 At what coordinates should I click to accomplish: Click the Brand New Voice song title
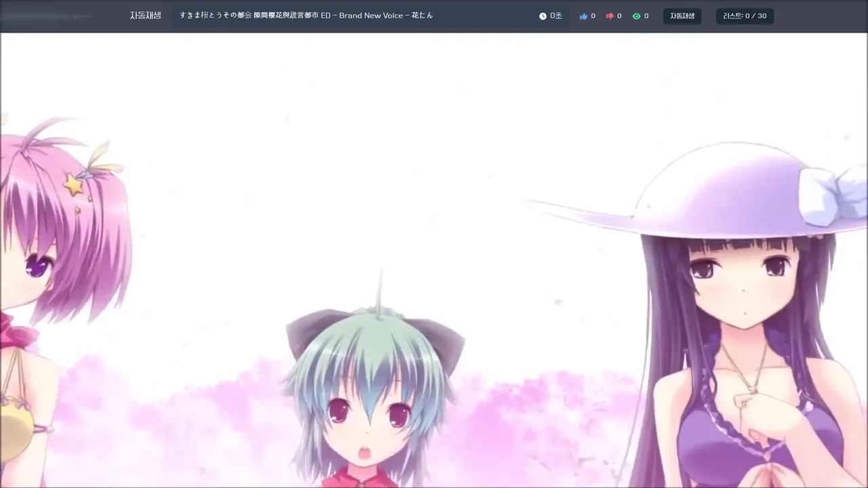[306, 16]
